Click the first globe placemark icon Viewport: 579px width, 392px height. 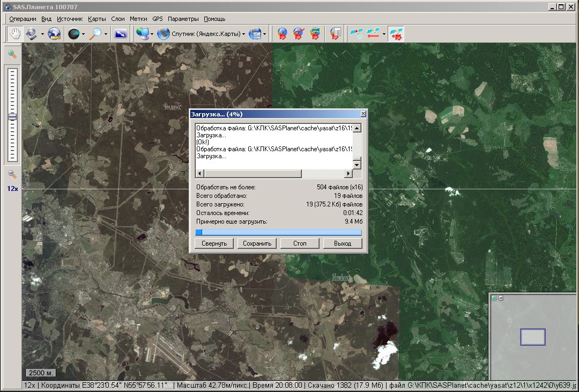[x=282, y=34]
